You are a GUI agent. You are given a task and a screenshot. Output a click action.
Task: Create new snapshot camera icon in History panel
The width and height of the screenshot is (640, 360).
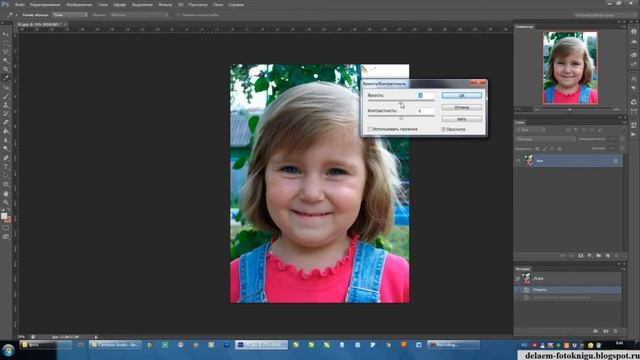[x=606, y=331]
